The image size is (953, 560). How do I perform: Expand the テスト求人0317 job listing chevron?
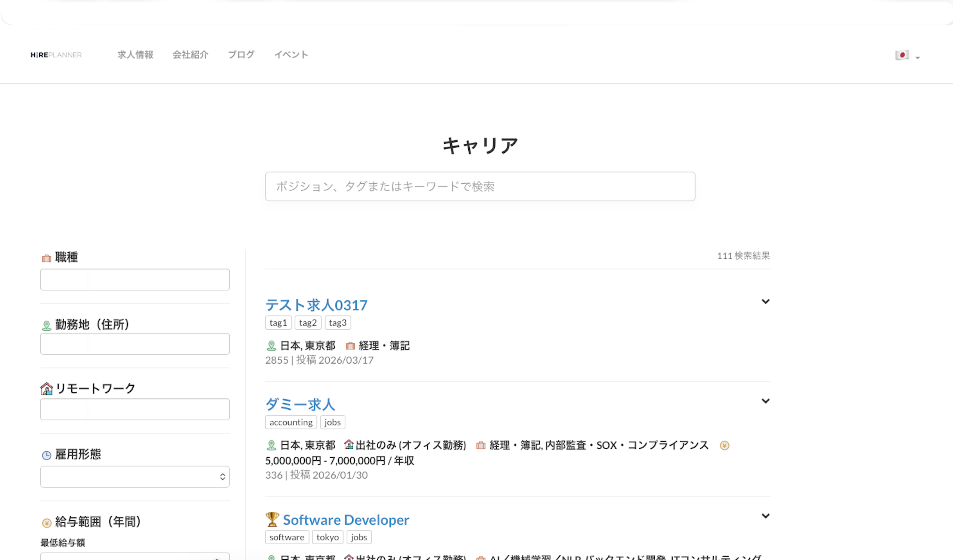tap(766, 301)
